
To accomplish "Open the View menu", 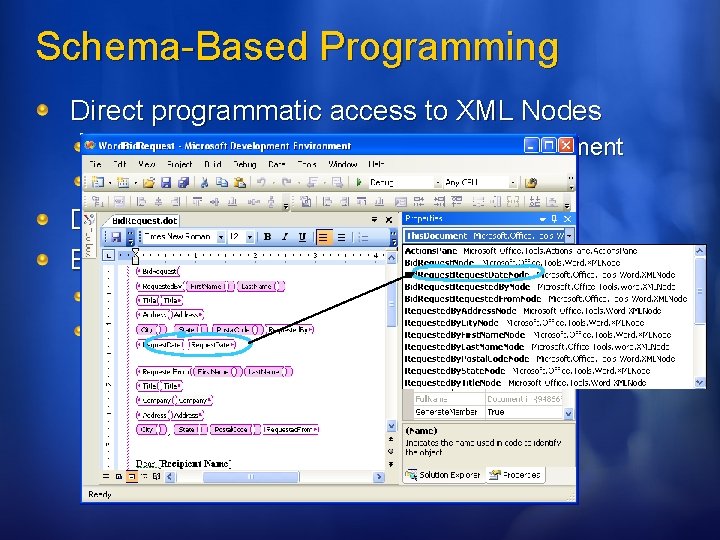I will point(146,164).
